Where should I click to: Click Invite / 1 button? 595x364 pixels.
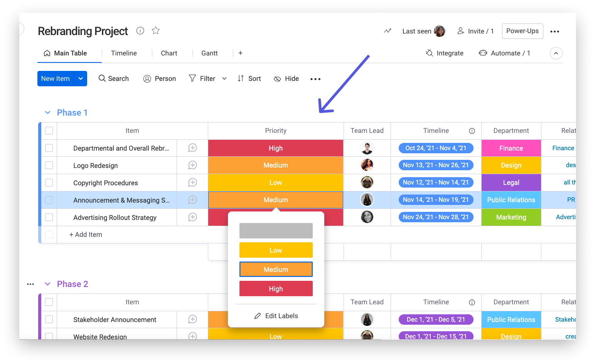pos(475,31)
